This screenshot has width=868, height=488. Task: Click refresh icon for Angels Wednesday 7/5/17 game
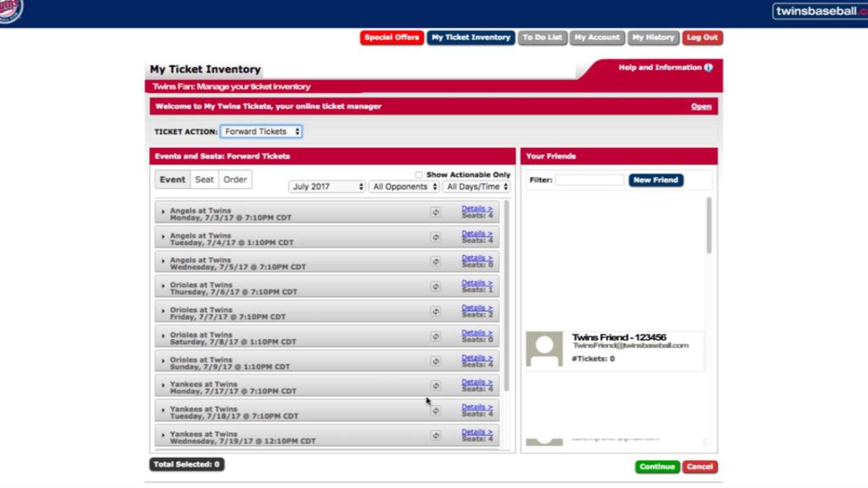pos(435,262)
